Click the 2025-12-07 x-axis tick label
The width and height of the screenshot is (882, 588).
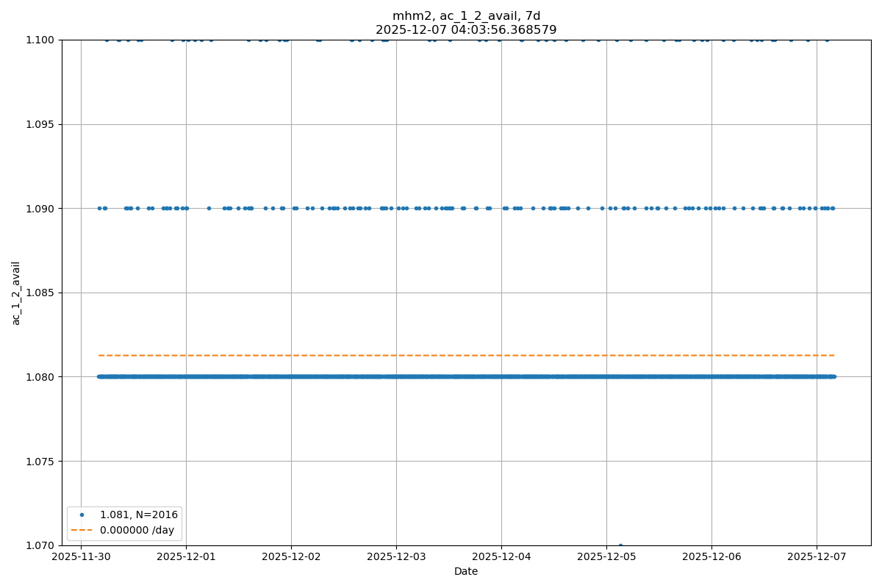point(817,557)
